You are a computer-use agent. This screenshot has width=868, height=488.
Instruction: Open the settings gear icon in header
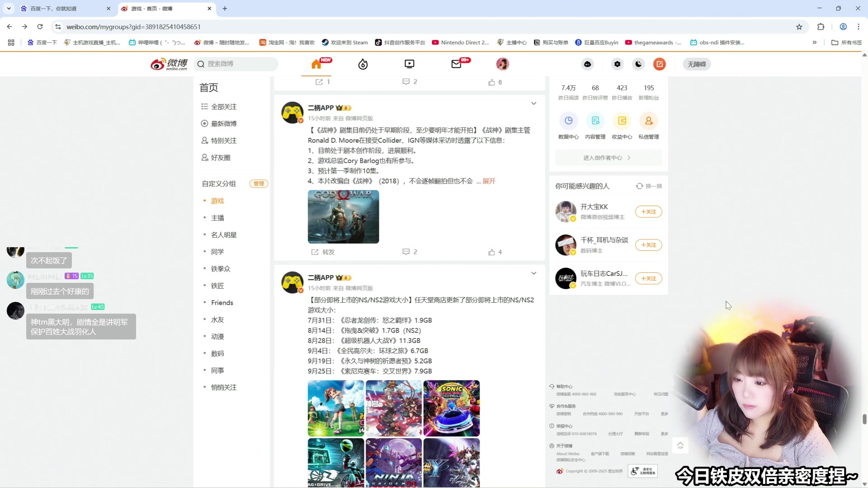pyautogui.click(x=617, y=64)
